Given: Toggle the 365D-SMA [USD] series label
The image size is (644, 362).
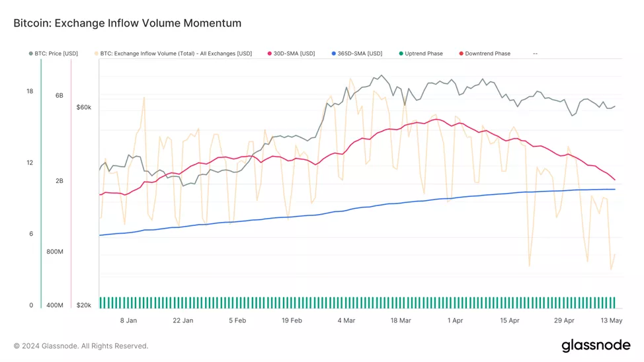Looking at the screenshot, I should tap(360, 54).
